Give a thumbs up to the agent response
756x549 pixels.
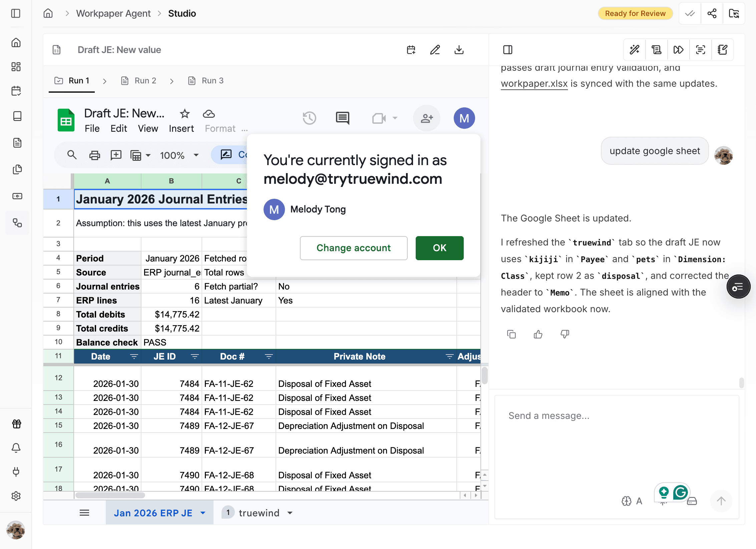coord(537,334)
